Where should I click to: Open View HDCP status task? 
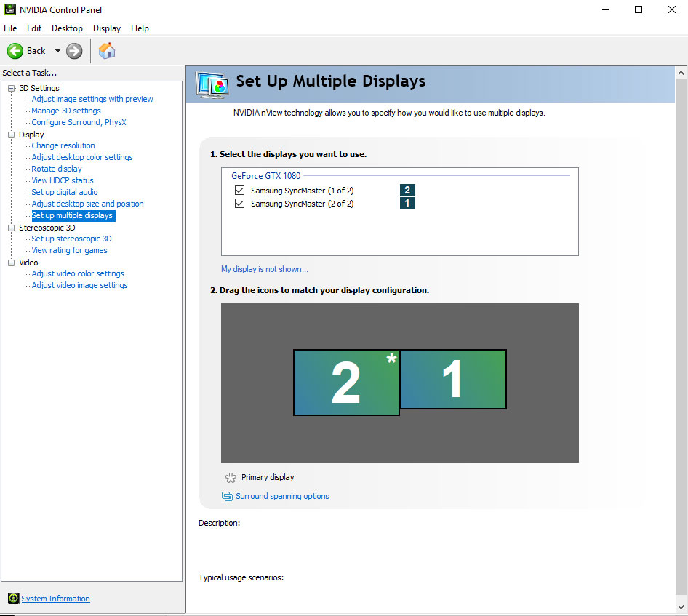click(x=63, y=180)
